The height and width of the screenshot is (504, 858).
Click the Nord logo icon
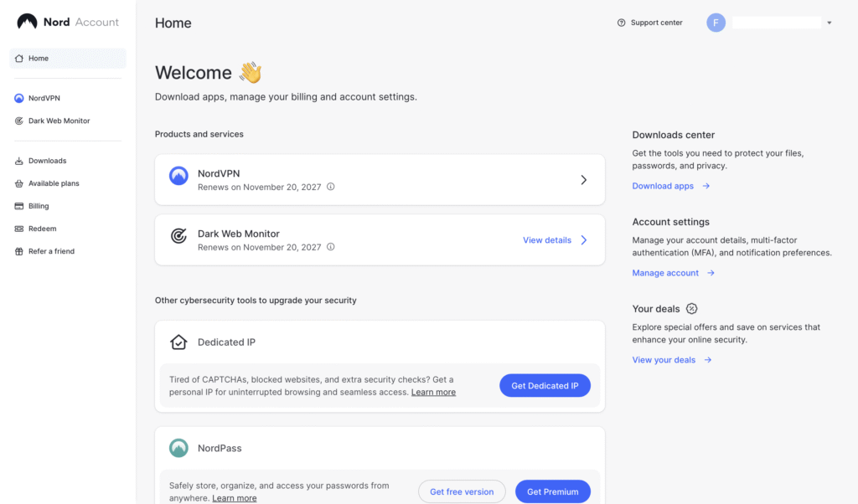(x=27, y=22)
